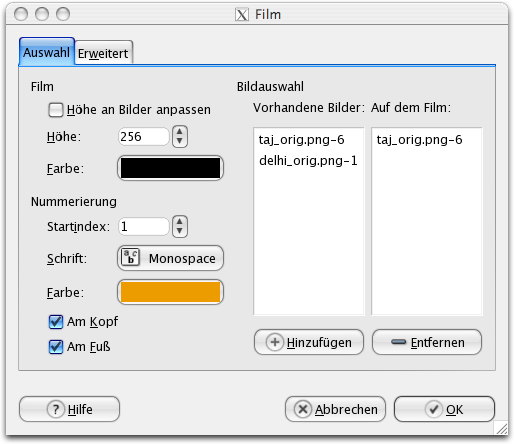The width and height of the screenshot is (514, 444).
Task: Increase Startindex with the up arrow
Action: 180,222
